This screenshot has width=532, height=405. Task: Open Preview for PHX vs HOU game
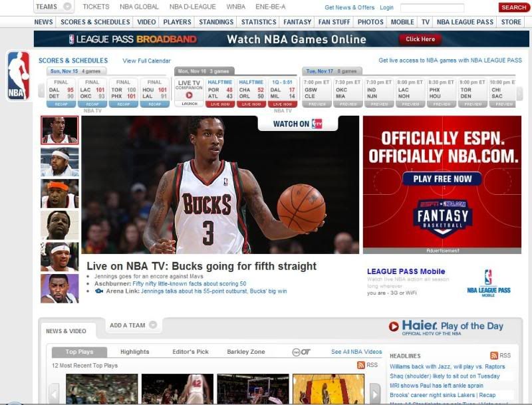tap(442, 104)
